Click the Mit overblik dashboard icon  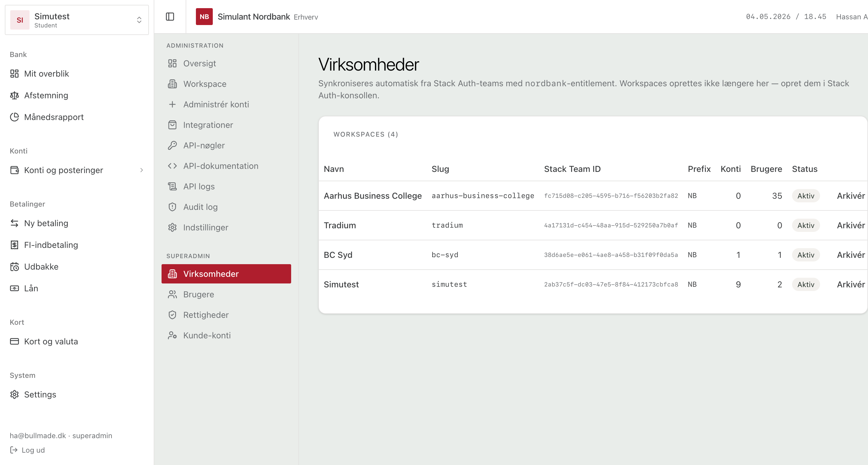point(14,74)
